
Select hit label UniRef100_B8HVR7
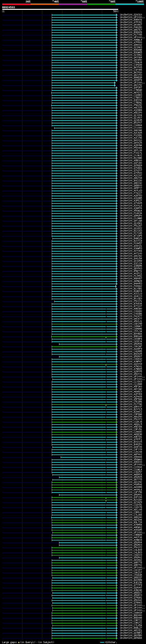(131, 278)
